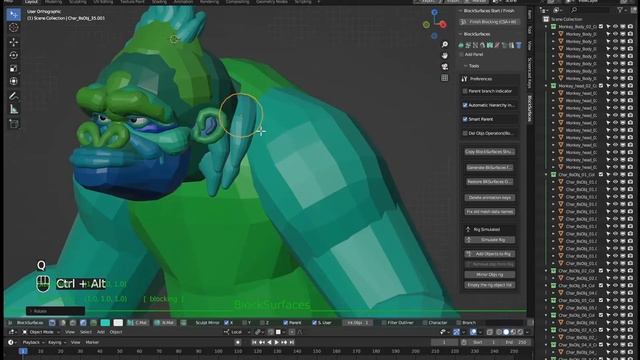Click the red X axis gizmo ball
This screenshot has width=640, height=360.
tap(443, 24)
